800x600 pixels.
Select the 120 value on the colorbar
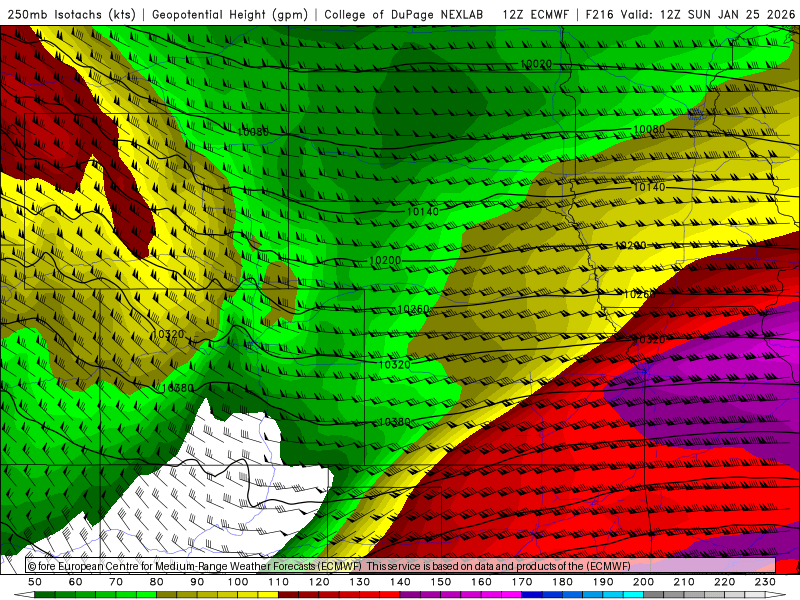click(319, 582)
